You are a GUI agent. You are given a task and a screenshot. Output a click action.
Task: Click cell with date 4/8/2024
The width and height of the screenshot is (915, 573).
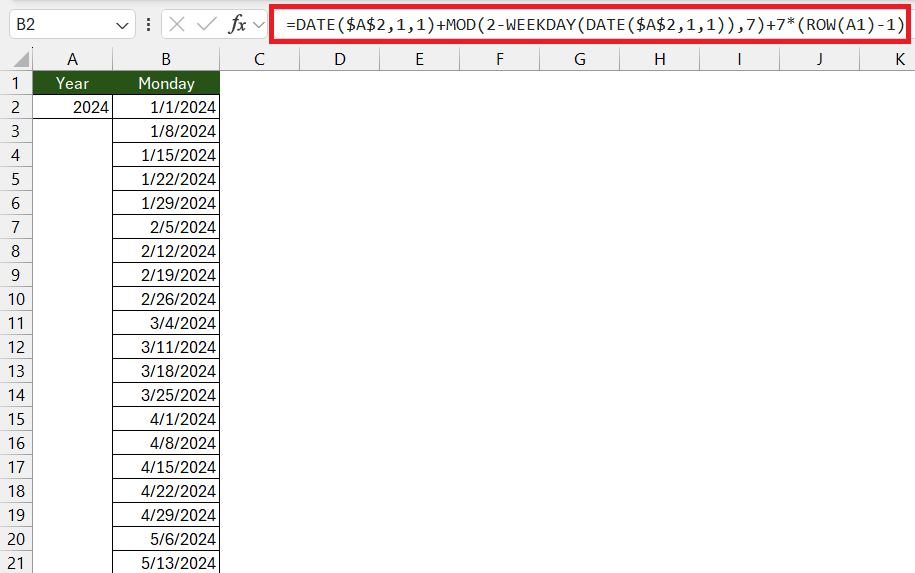tap(166, 443)
